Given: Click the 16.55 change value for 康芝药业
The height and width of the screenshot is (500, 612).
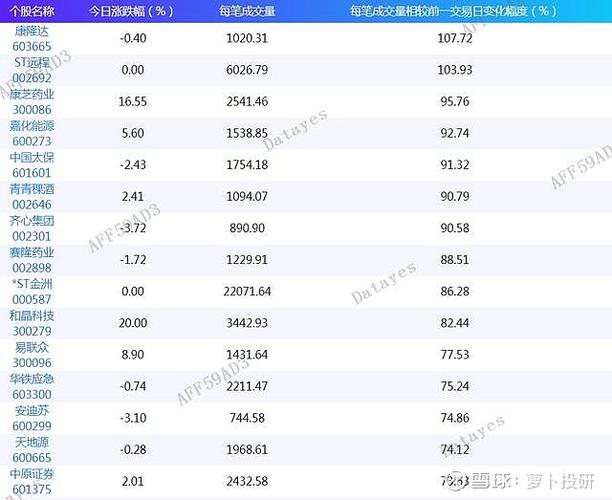Looking at the screenshot, I should (133, 101).
